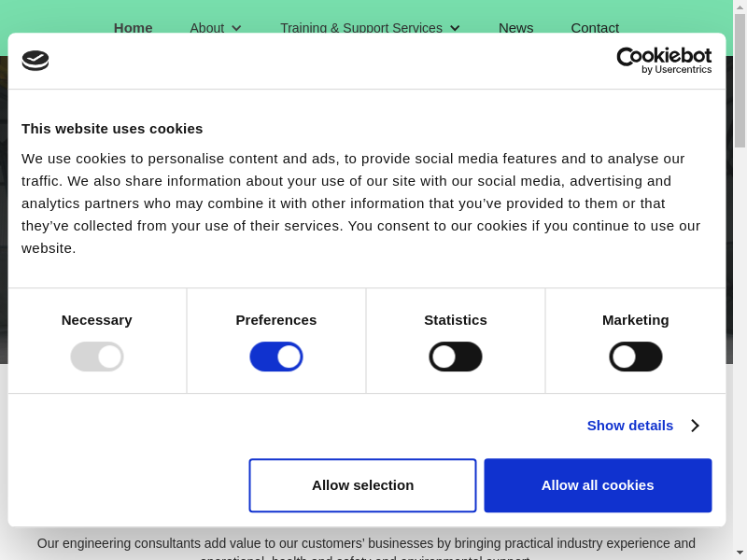The image size is (747, 560).
Task: Click the Allow all cookies button
Action: [x=598, y=485]
